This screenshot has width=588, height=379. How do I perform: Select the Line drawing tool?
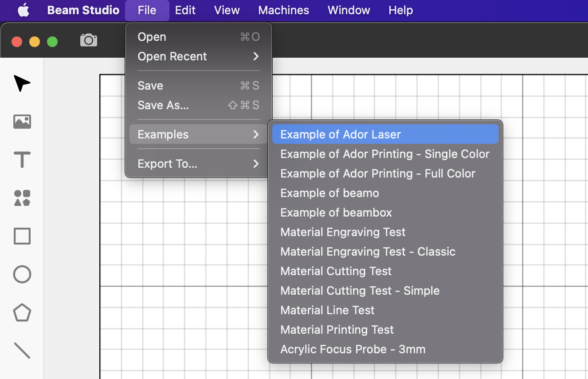tap(22, 351)
